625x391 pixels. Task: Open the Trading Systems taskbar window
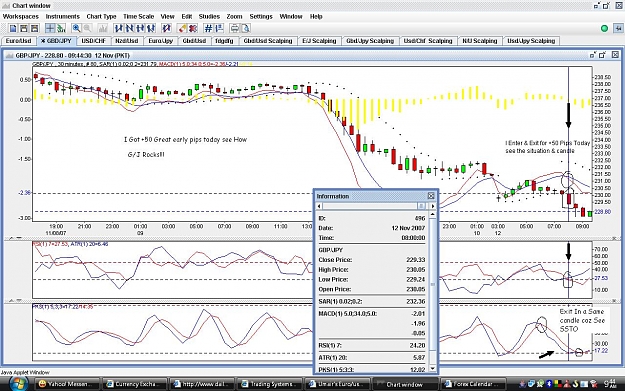(269, 384)
